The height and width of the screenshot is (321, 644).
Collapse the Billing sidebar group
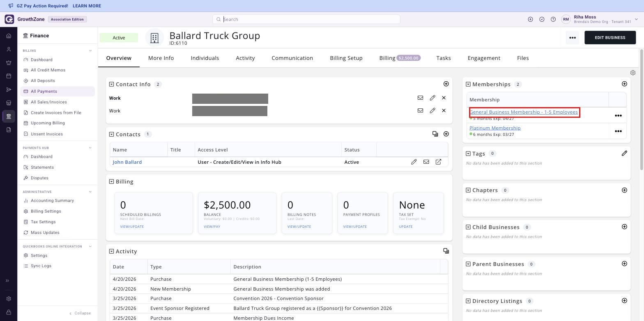tap(90, 50)
